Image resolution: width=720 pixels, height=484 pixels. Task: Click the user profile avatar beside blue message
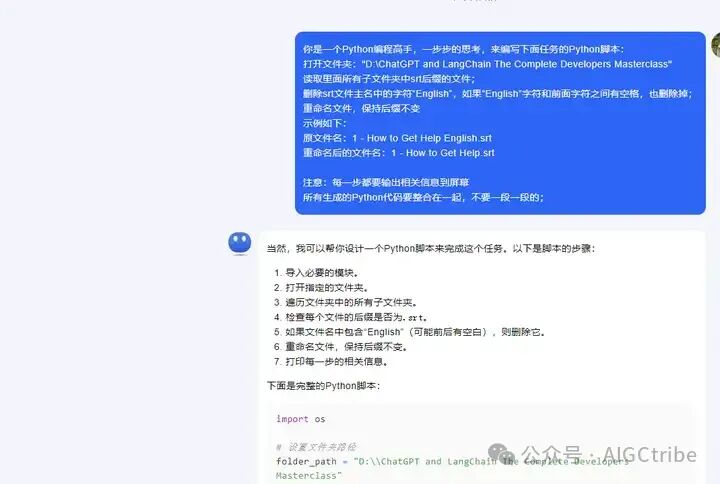pos(715,45)
